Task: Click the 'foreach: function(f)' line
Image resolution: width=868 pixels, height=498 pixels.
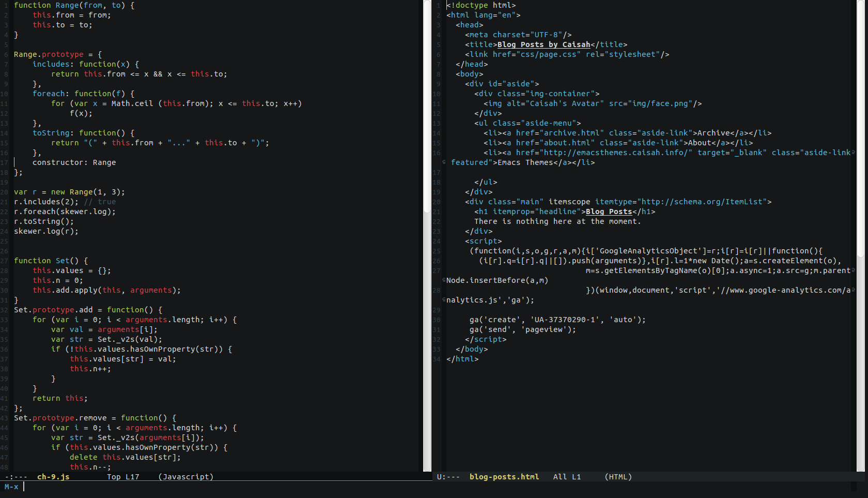Action: (83, 94)
